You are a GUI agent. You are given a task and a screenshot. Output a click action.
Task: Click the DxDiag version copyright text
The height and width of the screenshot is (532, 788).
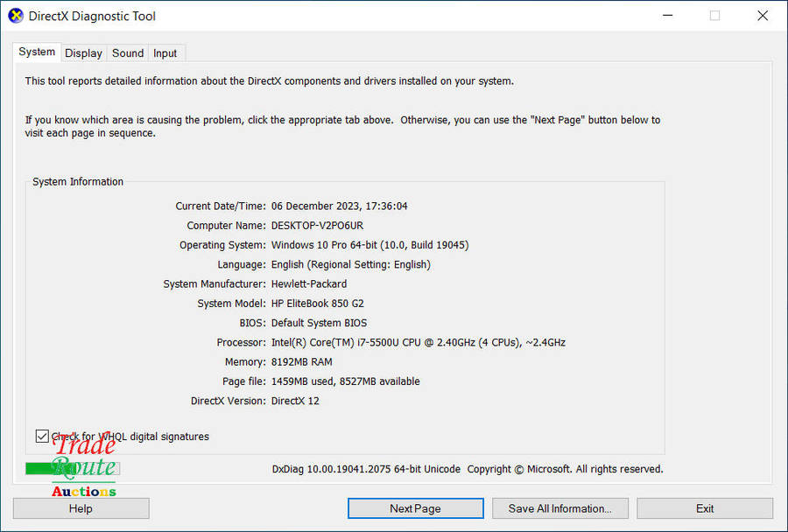pyautogui.click(x=468, y=469)
